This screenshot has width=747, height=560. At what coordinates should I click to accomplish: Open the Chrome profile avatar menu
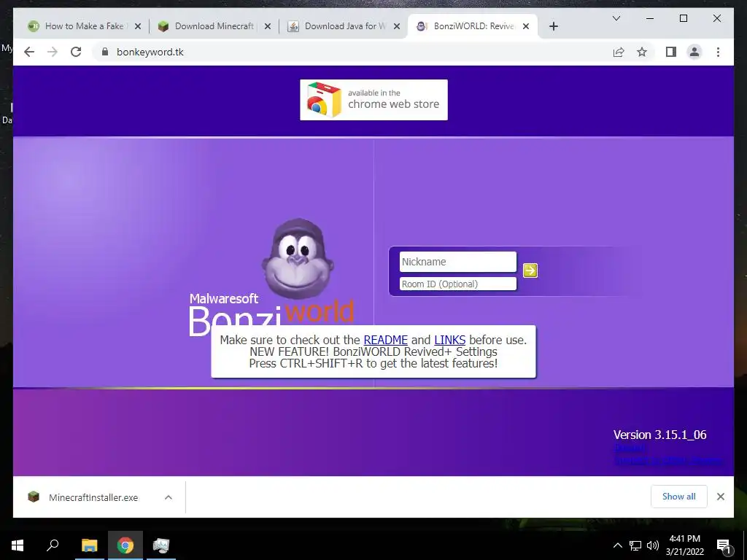[x=694, y=52]
